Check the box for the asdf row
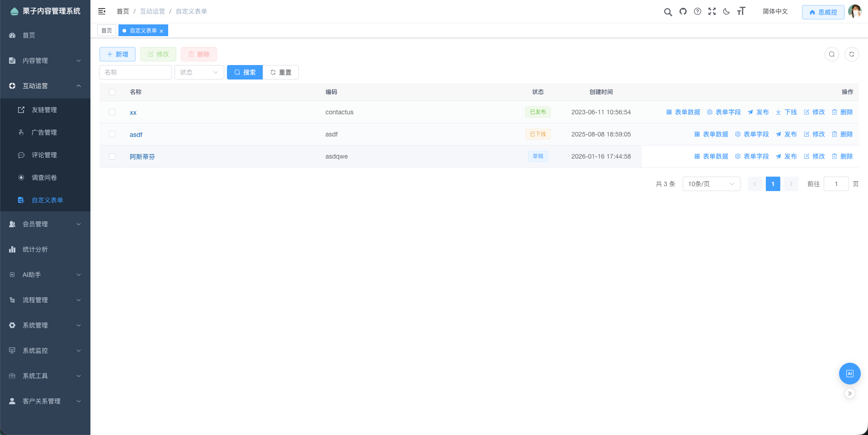 112,134
